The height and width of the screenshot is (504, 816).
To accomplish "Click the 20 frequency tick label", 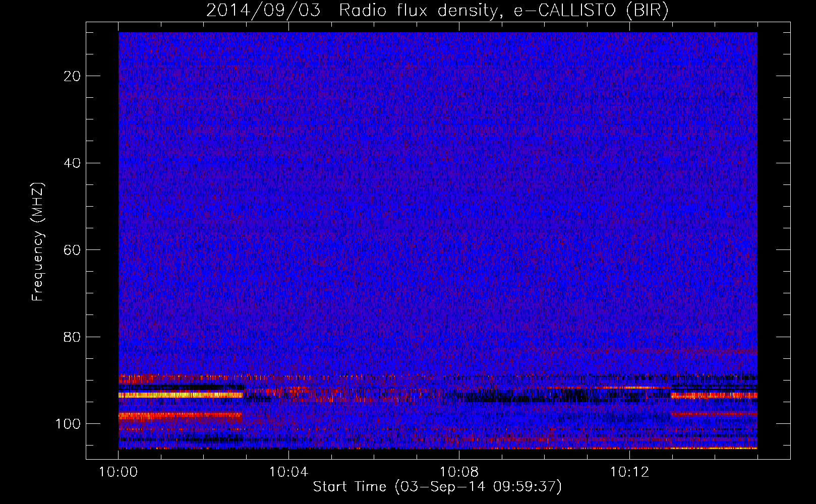I will point(73,76).
